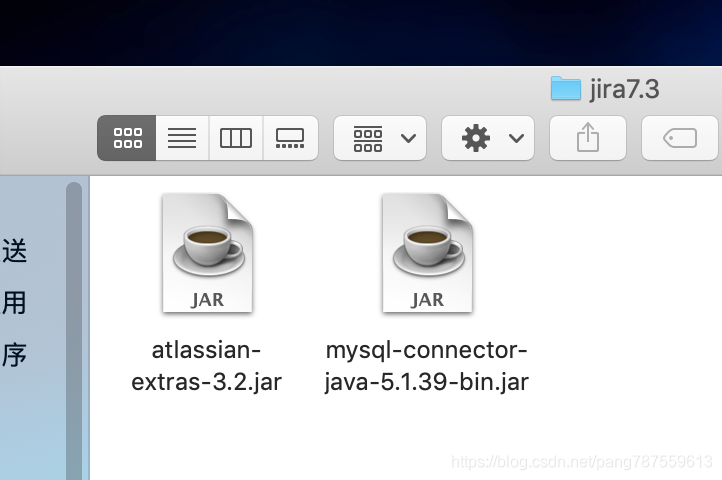Select the atlassian-extras-3.2.jar file icon

point(208,253)
